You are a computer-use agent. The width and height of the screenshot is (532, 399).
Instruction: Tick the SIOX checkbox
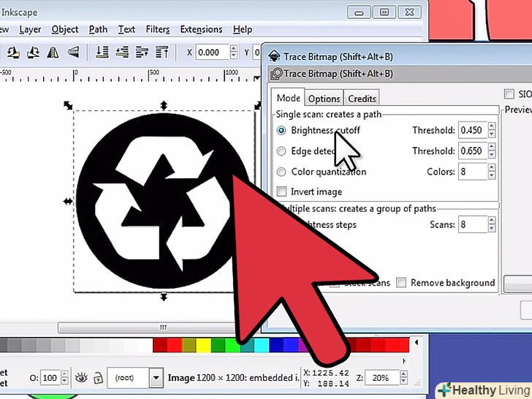pyautogui.click(x=509, y=94)
